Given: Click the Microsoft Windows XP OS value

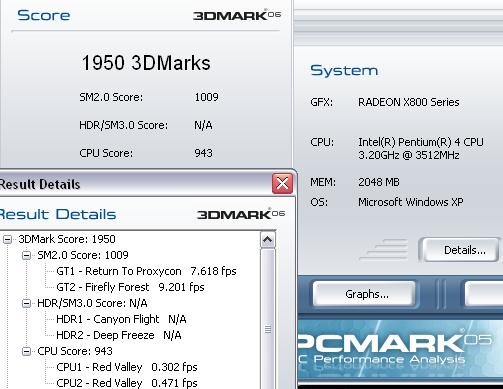Looking at the screenshot, I should point(411,202).
